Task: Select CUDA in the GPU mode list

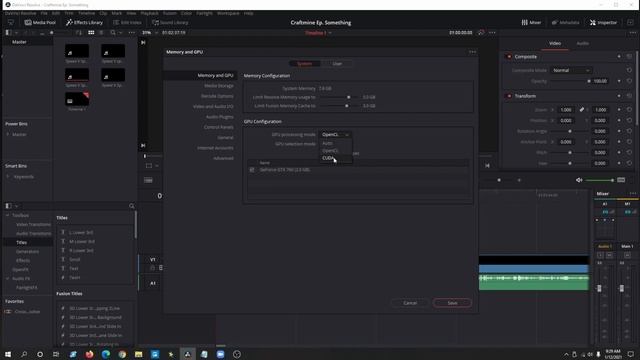Action: (335, 158)
